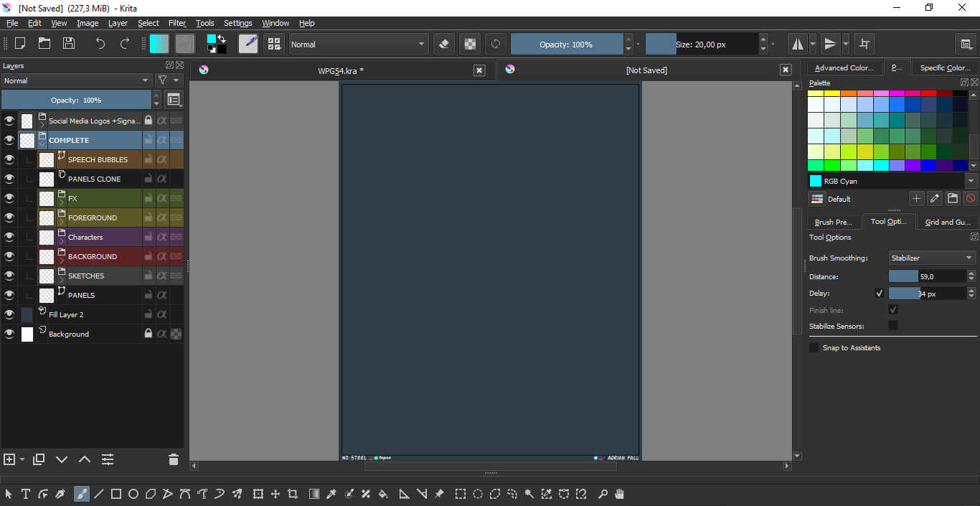Choose the Rectangle shape tool
Image resolution: width=980 pixels, height=506 pixels.
[116, 494]
